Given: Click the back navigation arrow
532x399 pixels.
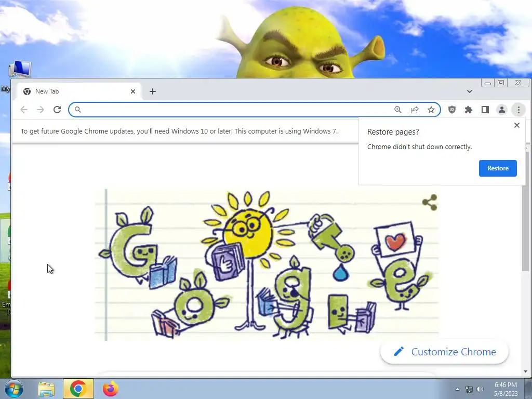Looking at the screenshot, I should tap(24, 110).
